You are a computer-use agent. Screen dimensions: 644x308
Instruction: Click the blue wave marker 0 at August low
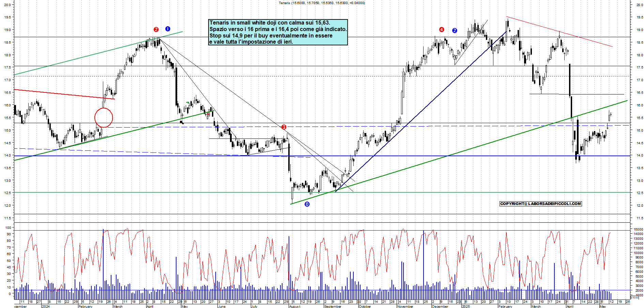[x=307, y=204]
